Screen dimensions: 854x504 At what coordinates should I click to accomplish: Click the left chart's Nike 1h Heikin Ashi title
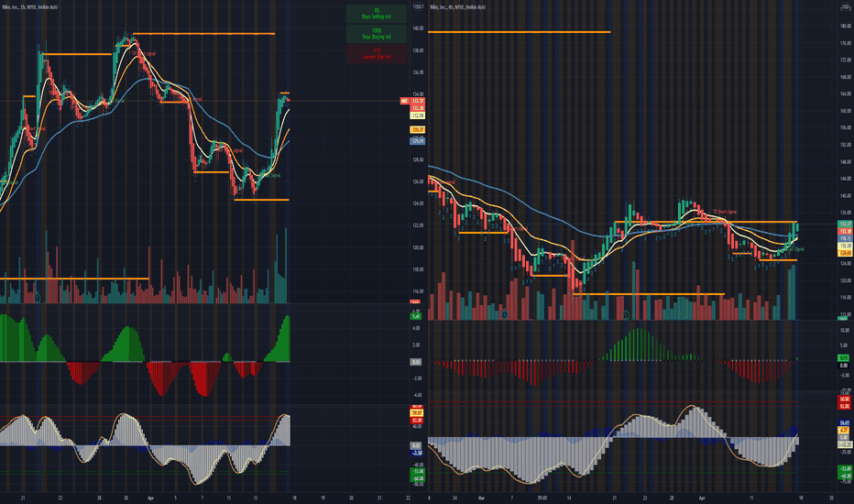29,7
